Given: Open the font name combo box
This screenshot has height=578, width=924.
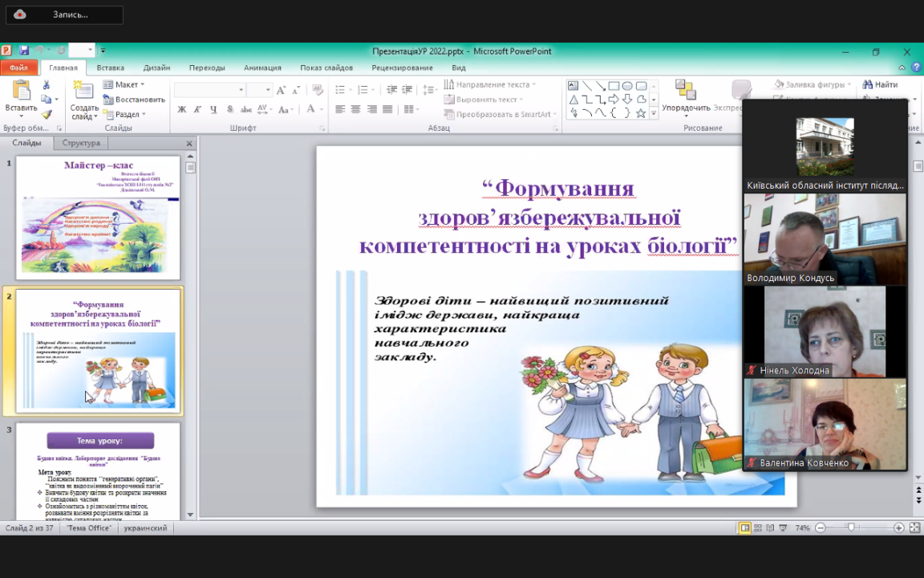Looking at the screenshot, I should click(210, 90).
